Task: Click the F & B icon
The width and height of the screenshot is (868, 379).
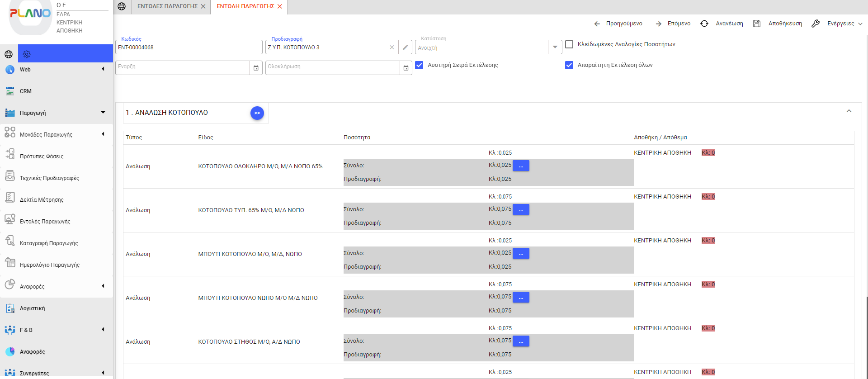Action: pyautogui.click(x=10, y=330)
